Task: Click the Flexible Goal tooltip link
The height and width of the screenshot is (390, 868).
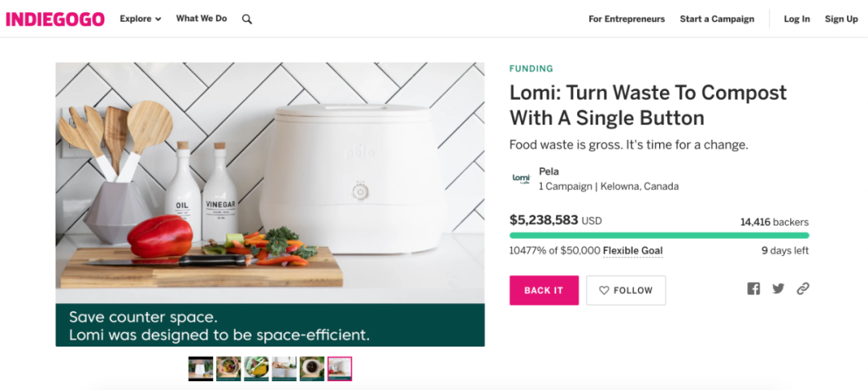Action: pyautogui.click(x=633, y=251)
